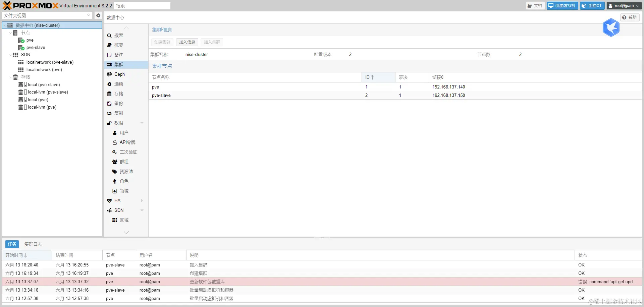The height and width of the screenshot is (307, 644).
Task: Open the root@pam user menu
Action: pyautogui.click(x=624, y=6)
